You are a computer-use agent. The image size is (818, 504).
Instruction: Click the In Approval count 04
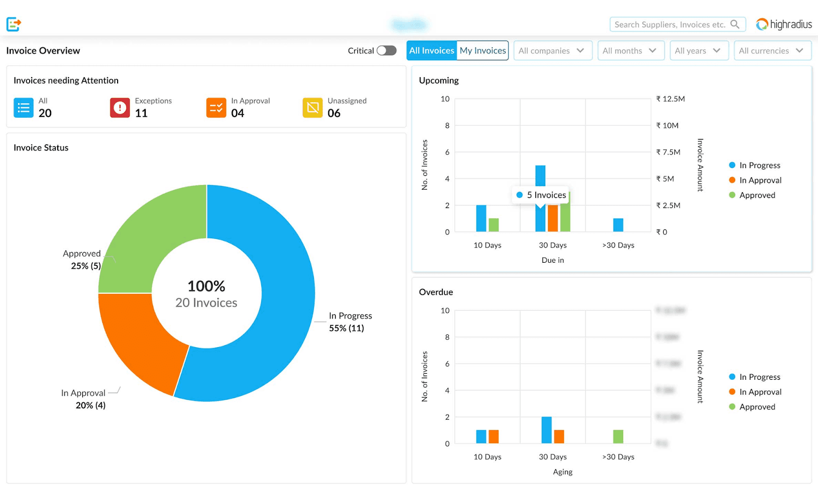coord(238,113)
